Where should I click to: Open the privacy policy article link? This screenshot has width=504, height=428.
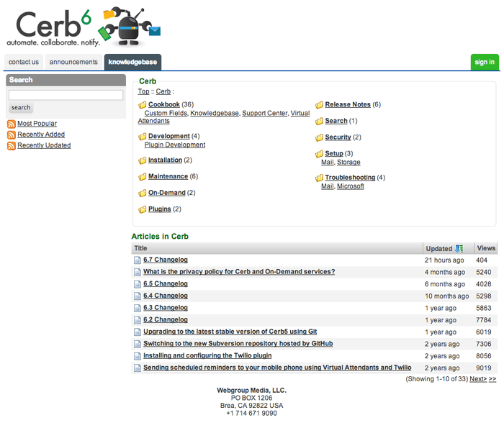coord(239,272)
